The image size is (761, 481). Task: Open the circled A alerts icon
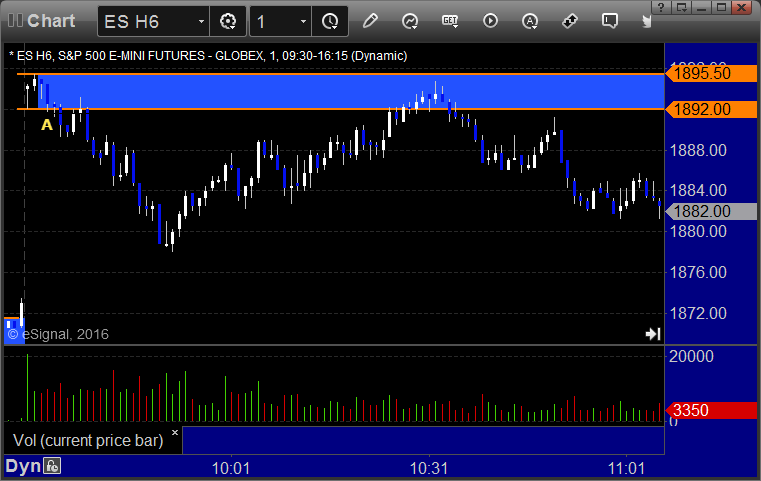tap(529, 21)
